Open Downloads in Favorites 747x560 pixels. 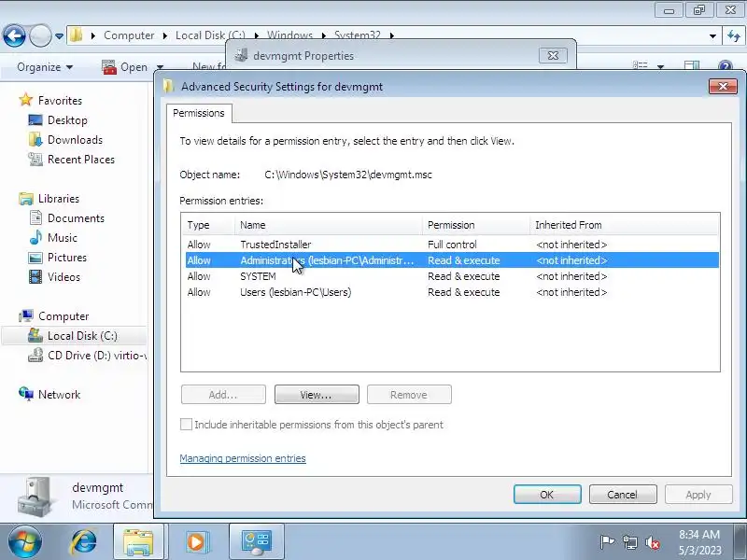point(75,139)
